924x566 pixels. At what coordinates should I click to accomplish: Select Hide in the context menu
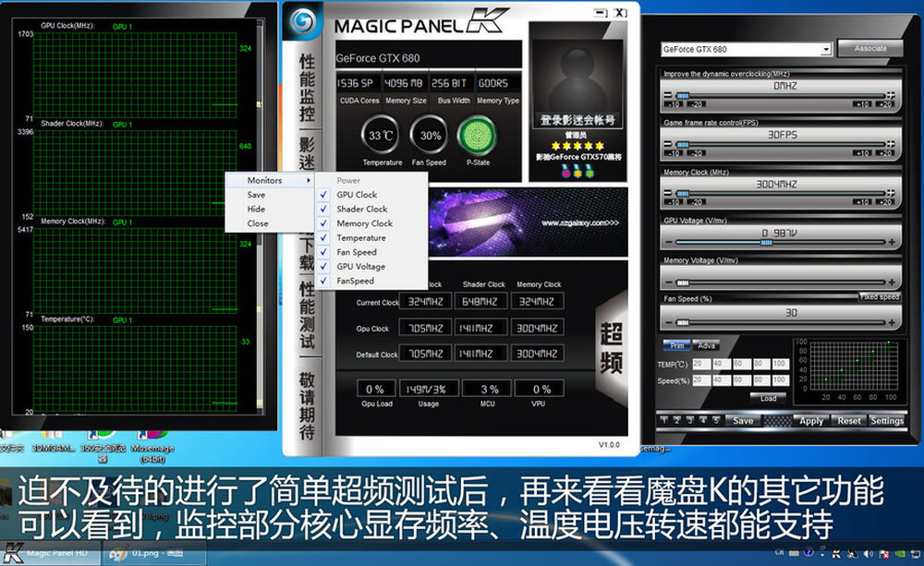click(x=270, y=209)
